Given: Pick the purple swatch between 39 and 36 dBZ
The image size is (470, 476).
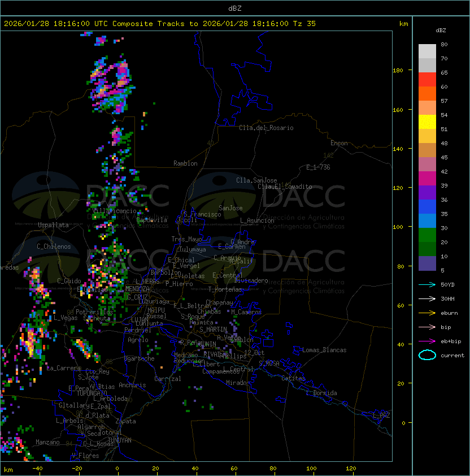Looking at the screenshot, I should click(427, 193).
